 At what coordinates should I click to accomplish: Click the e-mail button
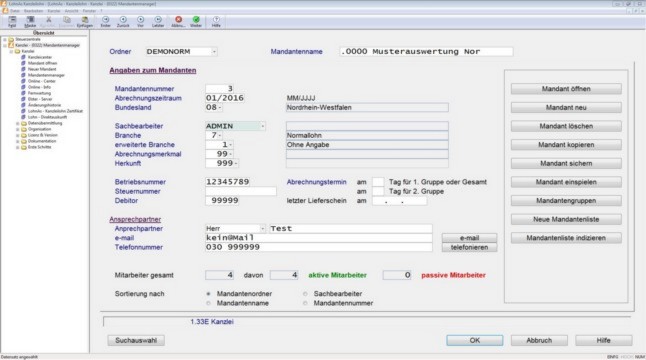coord(469,238)
